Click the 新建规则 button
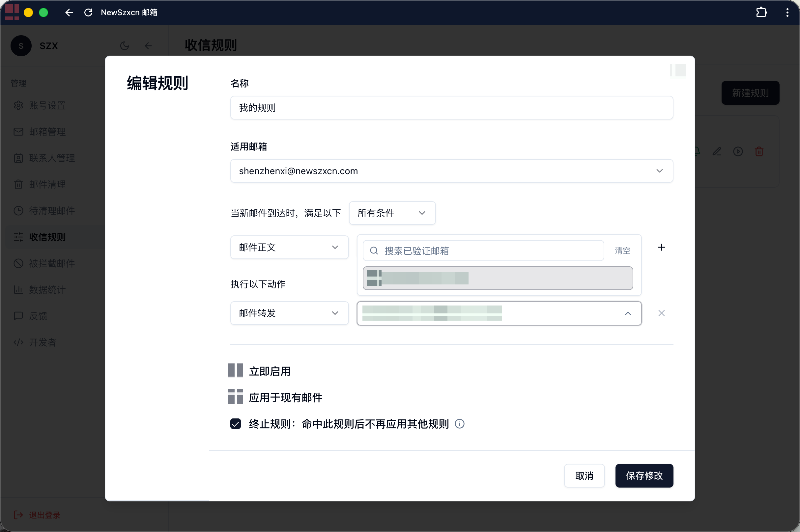 point(750,93)
